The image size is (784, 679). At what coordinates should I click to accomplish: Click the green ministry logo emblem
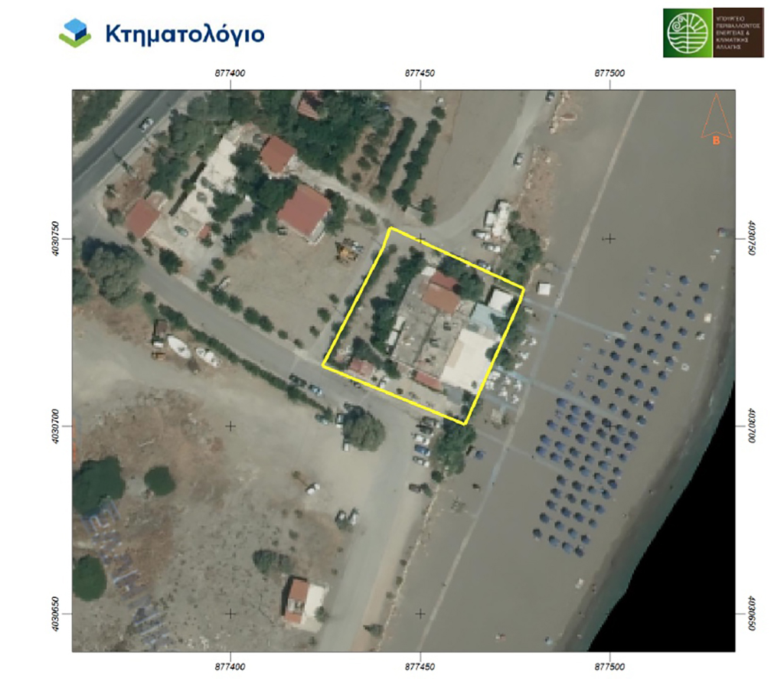click(x=688, y=32)
